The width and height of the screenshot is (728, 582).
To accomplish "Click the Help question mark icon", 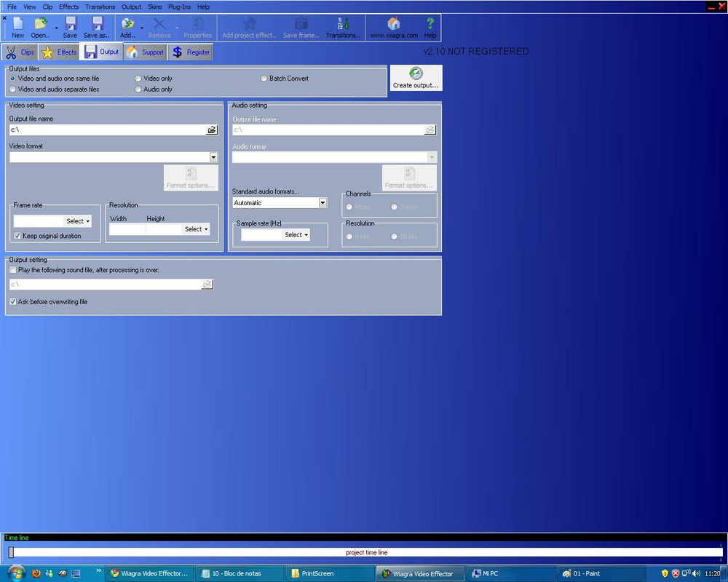I will [x=430, y=28].
